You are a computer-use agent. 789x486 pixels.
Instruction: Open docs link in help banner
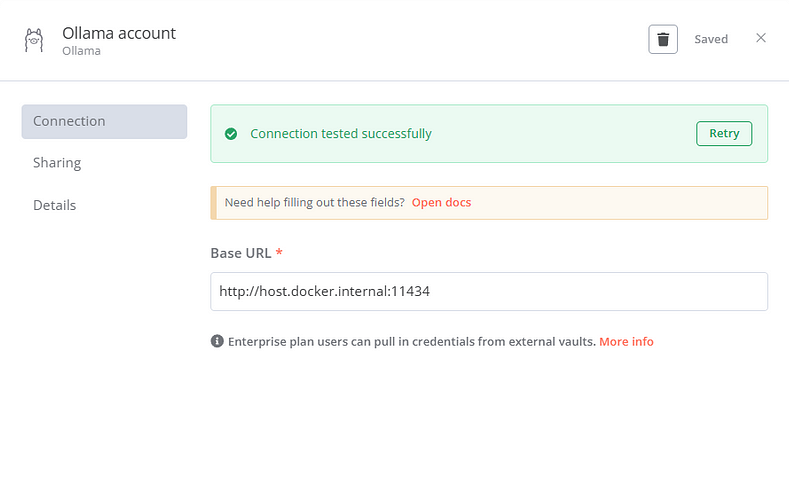pos(441,202)
